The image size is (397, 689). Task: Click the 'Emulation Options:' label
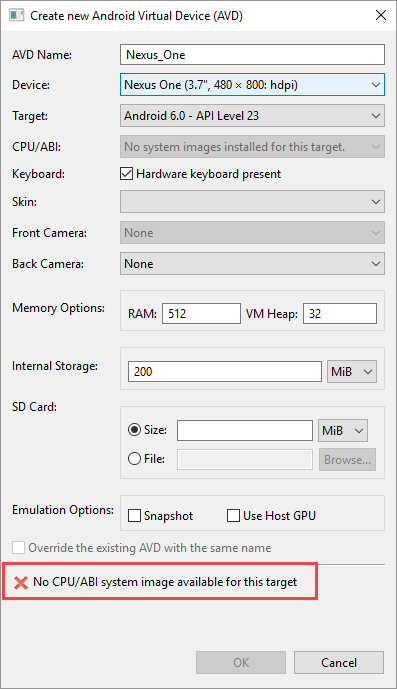(x=63, y=510)
